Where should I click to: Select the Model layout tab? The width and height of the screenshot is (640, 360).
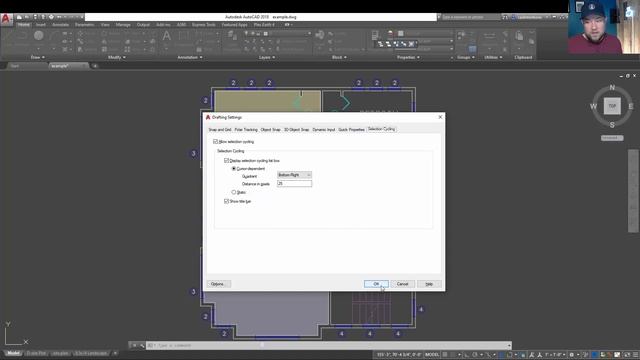point(13,353)
